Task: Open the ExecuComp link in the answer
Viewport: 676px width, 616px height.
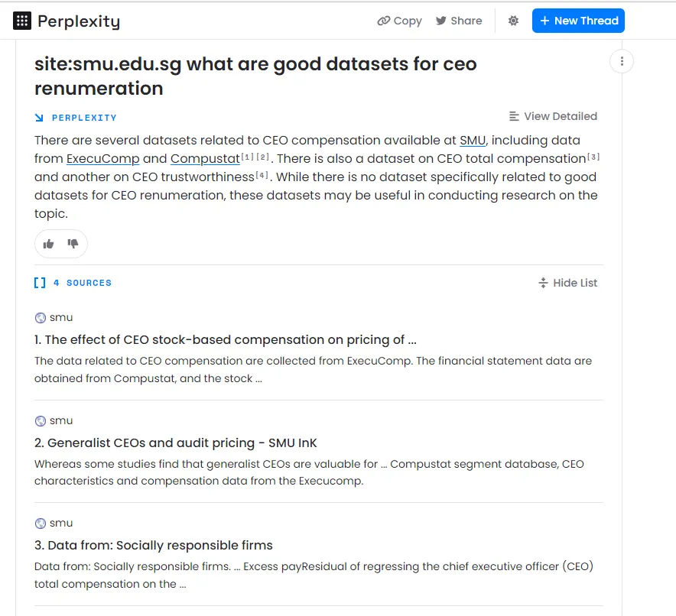Action: pos(103,158)
